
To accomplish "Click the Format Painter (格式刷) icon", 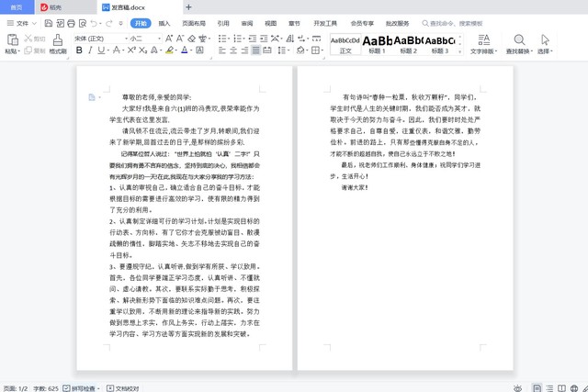I will (x=57, y=40).
